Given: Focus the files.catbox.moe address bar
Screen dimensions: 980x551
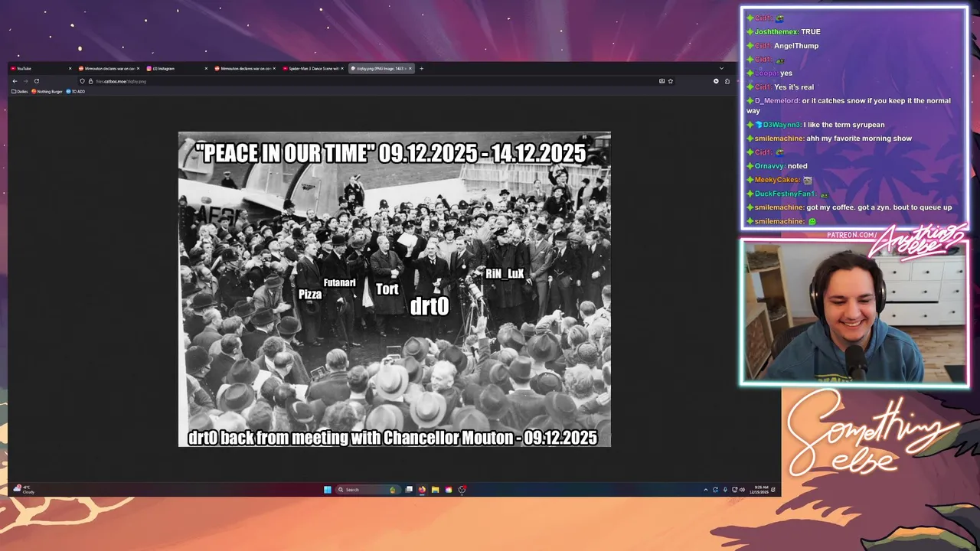Looking at the screenshot, I should (375, 81).
